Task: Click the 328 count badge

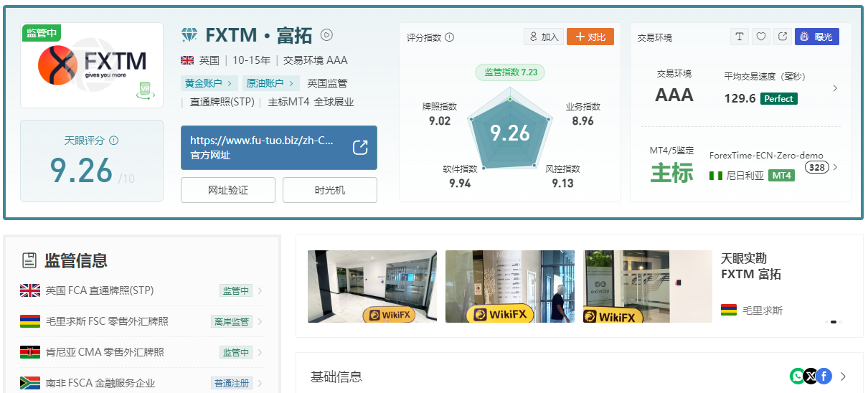Action: pyautogui.click(x=817, y=167)
